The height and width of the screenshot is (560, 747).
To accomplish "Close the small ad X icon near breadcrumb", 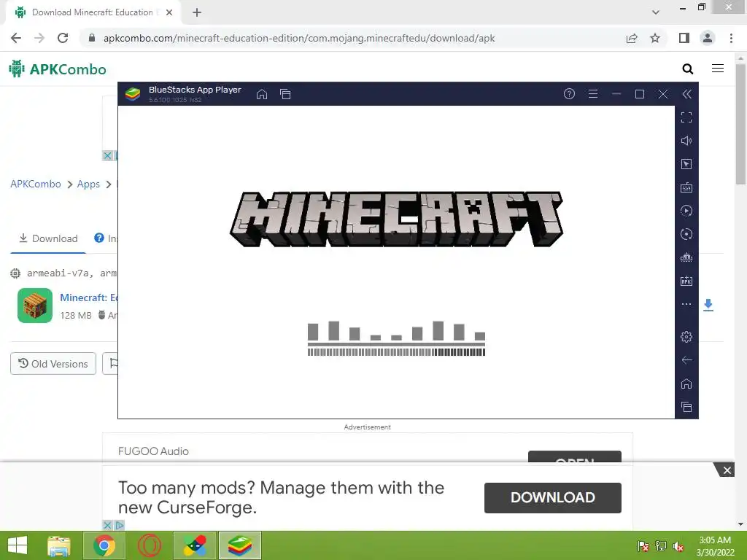I will [x=107, y=155].
